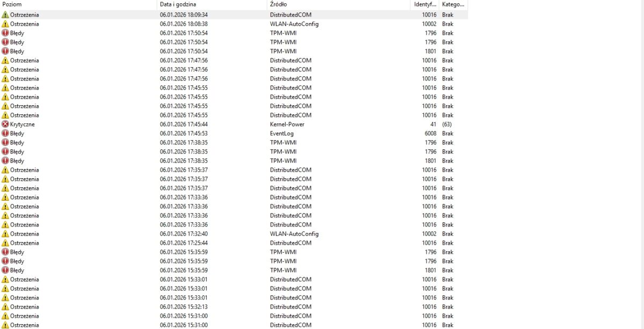
Task: Click the warning icon on the 18:08:38 WLAN-AutoConfig row
Action: point(5,24)
